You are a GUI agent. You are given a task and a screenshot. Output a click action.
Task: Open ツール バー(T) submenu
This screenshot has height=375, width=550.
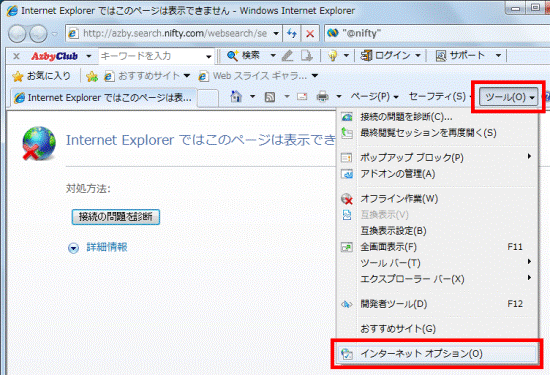click(x=437, y=263)
